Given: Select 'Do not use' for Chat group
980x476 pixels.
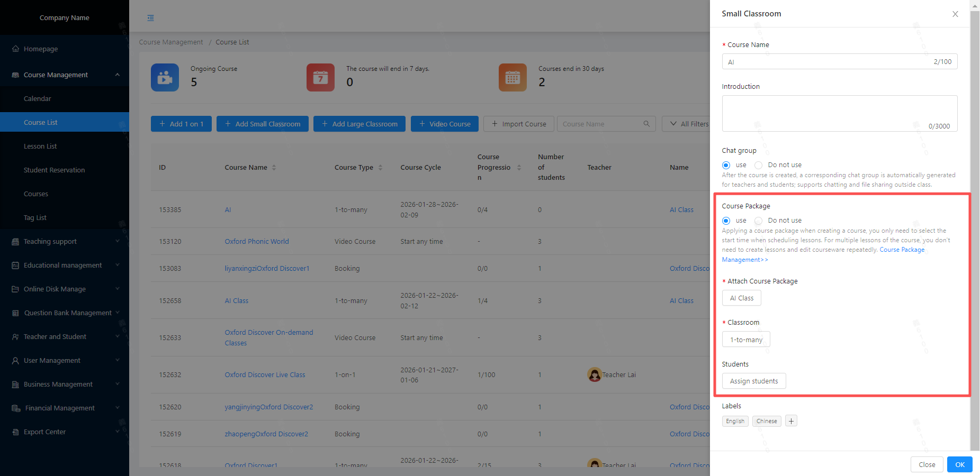Looking at the screenshot, I should tap(759, 165).
